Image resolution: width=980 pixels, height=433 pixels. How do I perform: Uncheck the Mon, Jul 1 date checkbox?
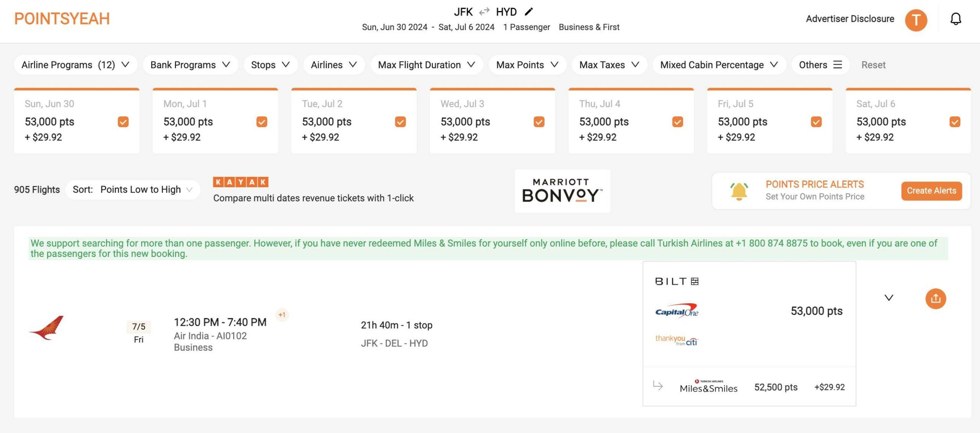point(262,122)
